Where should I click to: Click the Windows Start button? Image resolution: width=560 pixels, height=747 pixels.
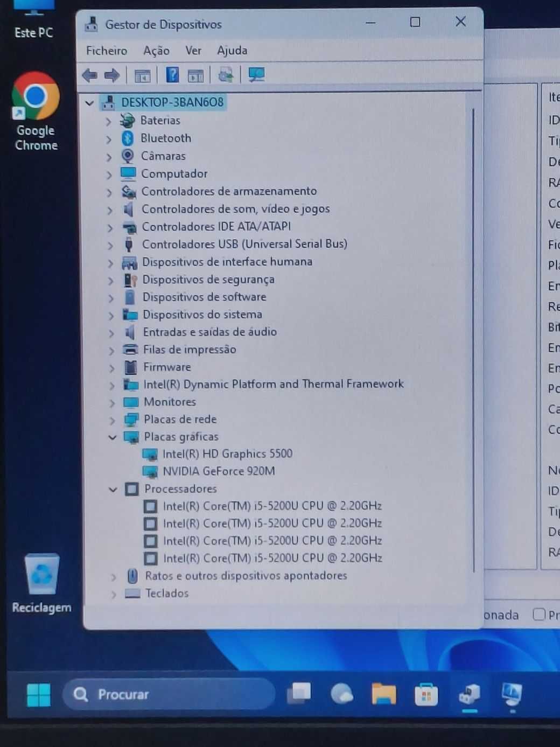(x=39, y=695)
